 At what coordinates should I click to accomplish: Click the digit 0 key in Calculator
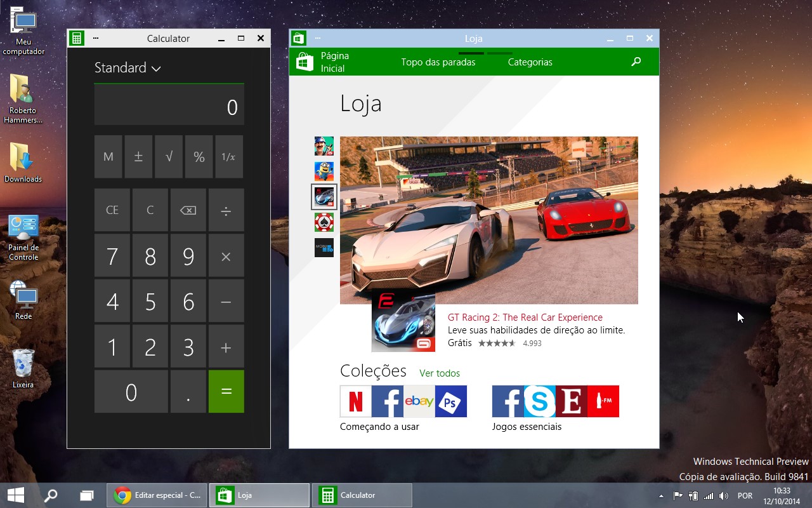(x=131, y=392)
